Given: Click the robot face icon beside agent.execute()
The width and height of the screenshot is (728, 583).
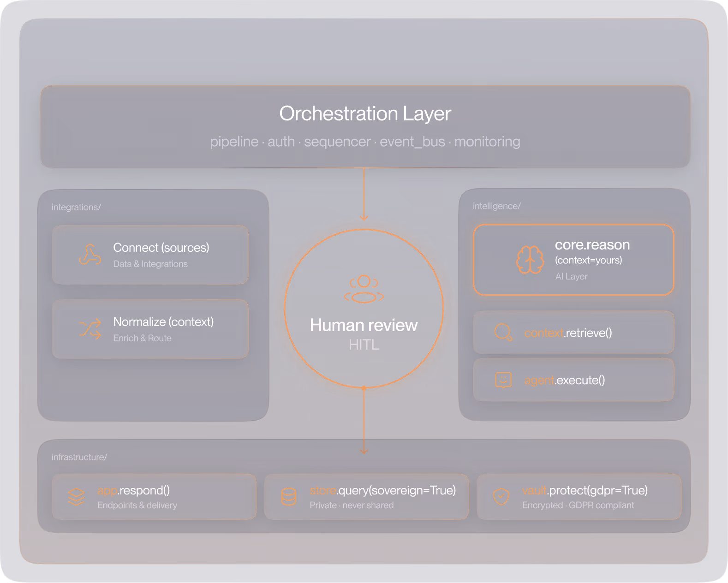Looking at the screenshot, I should [503, 380].
